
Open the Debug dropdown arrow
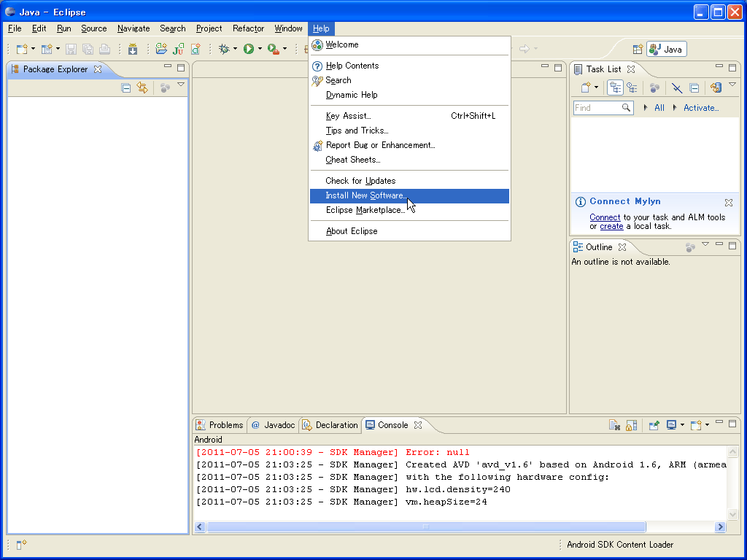235,49
